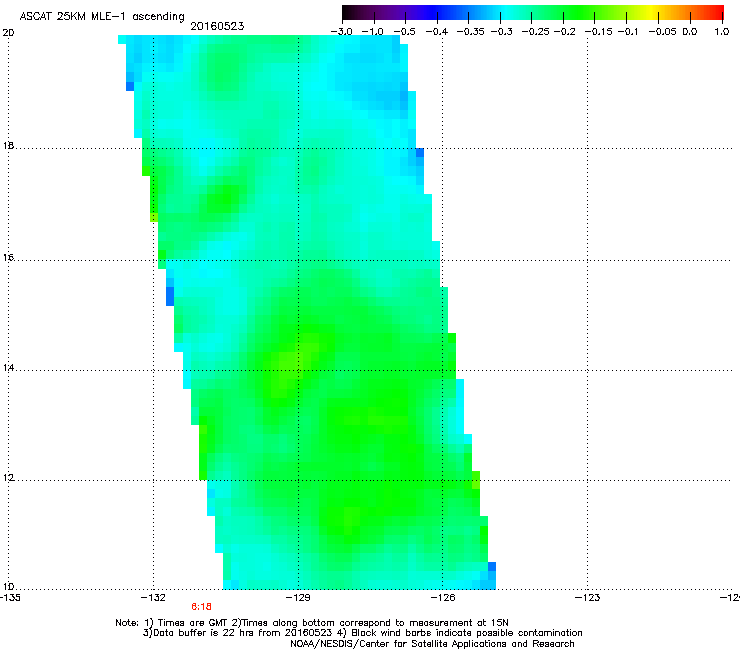Screen dimensions: 740x650
Task: Click the date label 20160523
Action: coord(217,26)
